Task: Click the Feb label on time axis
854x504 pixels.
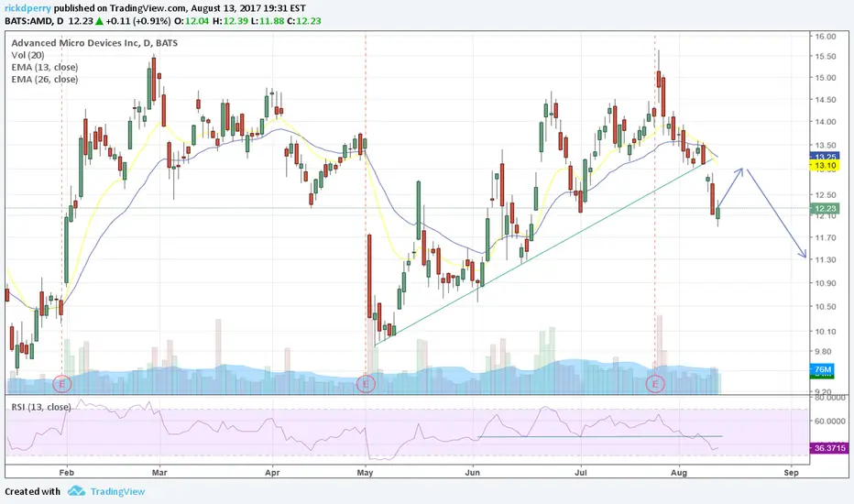Action: pos(66,473)
